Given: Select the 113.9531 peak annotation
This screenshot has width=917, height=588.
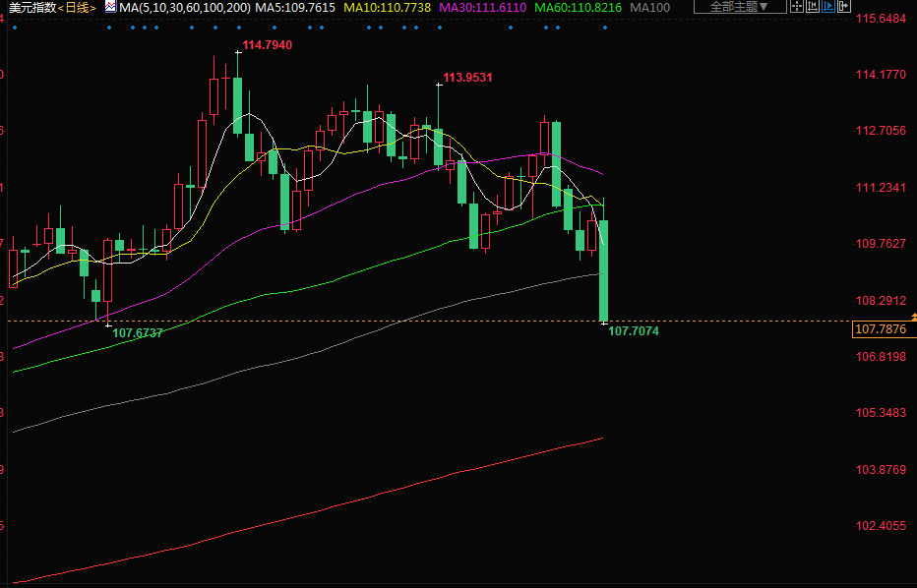Looking at the screenshot, I should click(x=467, y=78).
